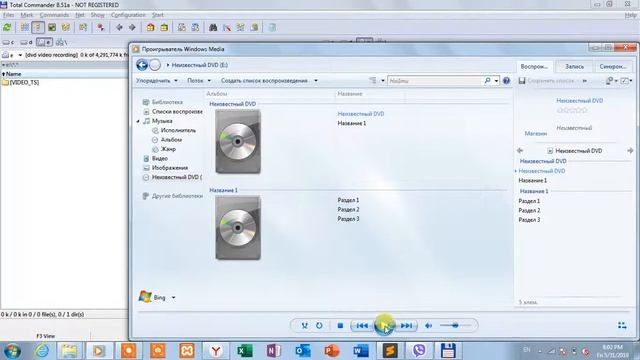Select Списки воспроизведения in navigation tree
The height and width of the screenshot is (360, 640).
[x=177, y=111]
